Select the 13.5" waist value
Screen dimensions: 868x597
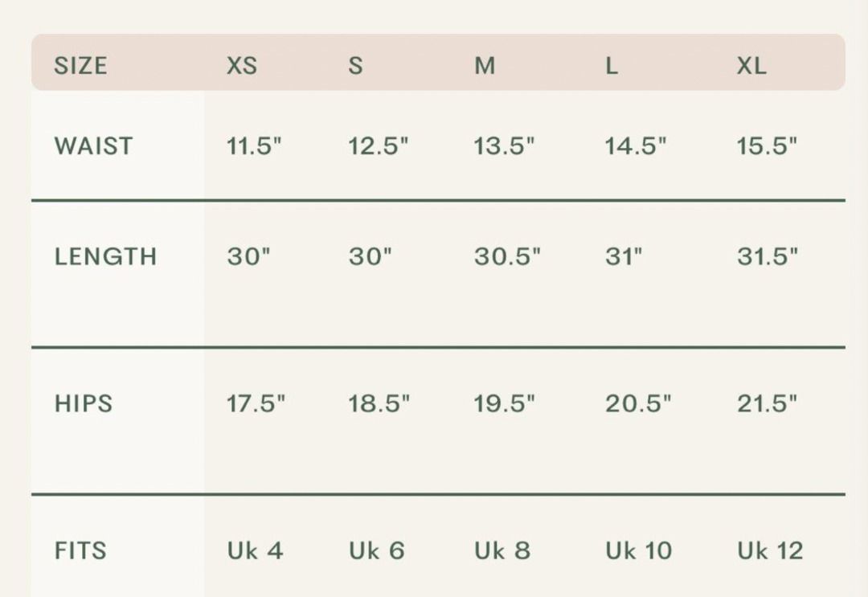coord(505,146)
